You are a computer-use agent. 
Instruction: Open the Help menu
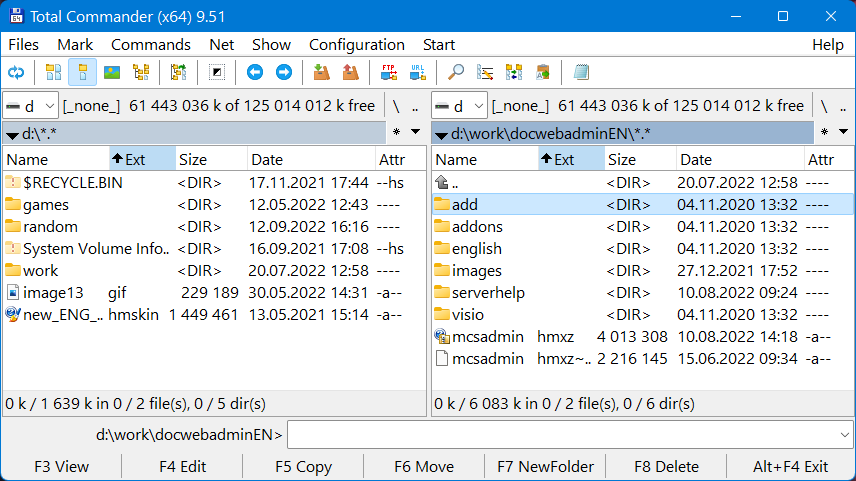pos(828,45)
